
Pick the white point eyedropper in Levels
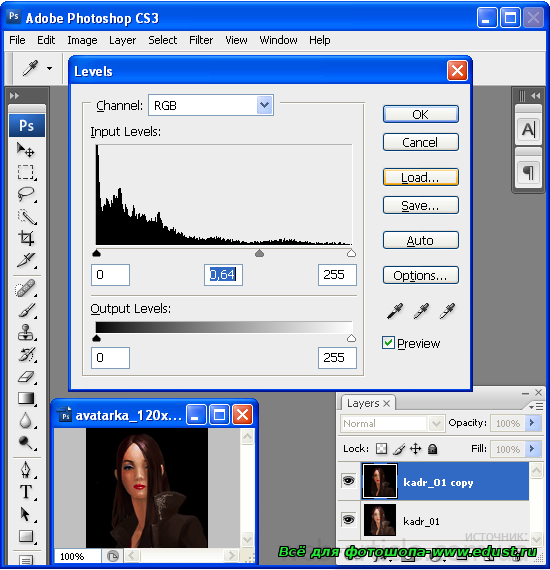(x=447, y=311)
